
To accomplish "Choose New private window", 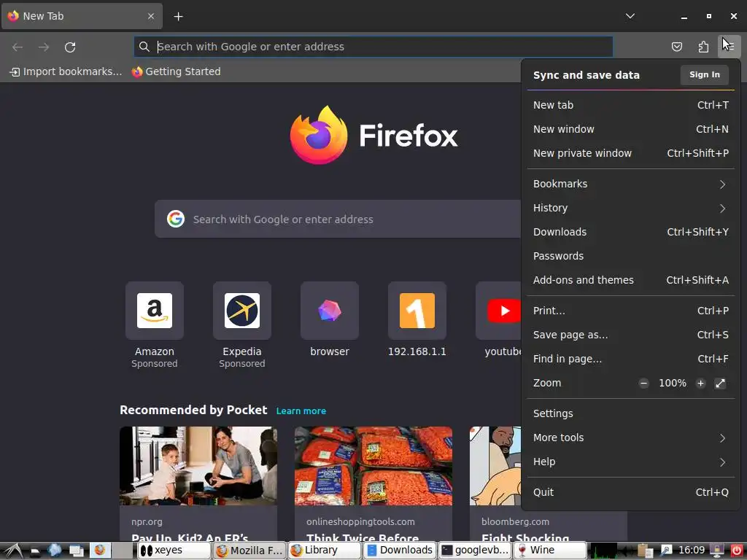I will [x=630, y=153].
